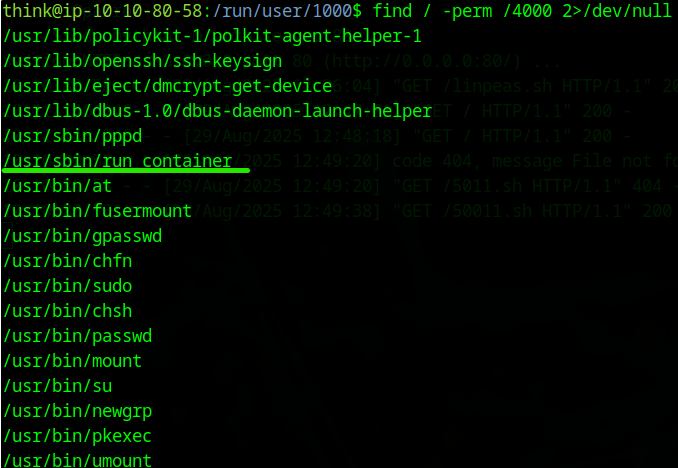Click the /usr/bin/gpasswd line
Viewport: 678px width, 468px height.
(82, 236)
